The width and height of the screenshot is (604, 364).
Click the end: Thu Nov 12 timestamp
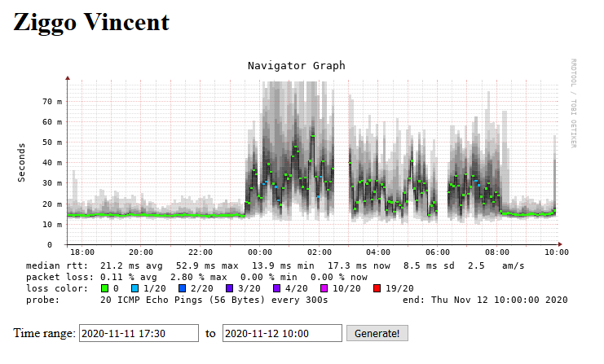coord(485,300)
